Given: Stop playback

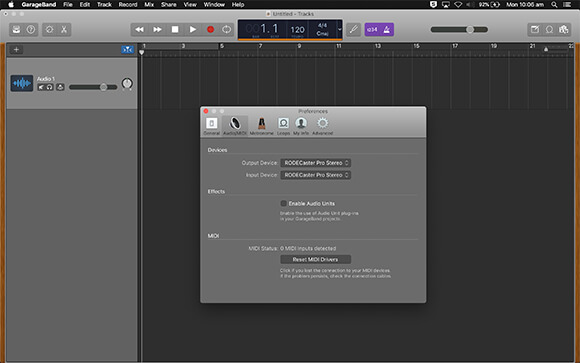Looking at the screenshot, I should (x=175, y=30).
